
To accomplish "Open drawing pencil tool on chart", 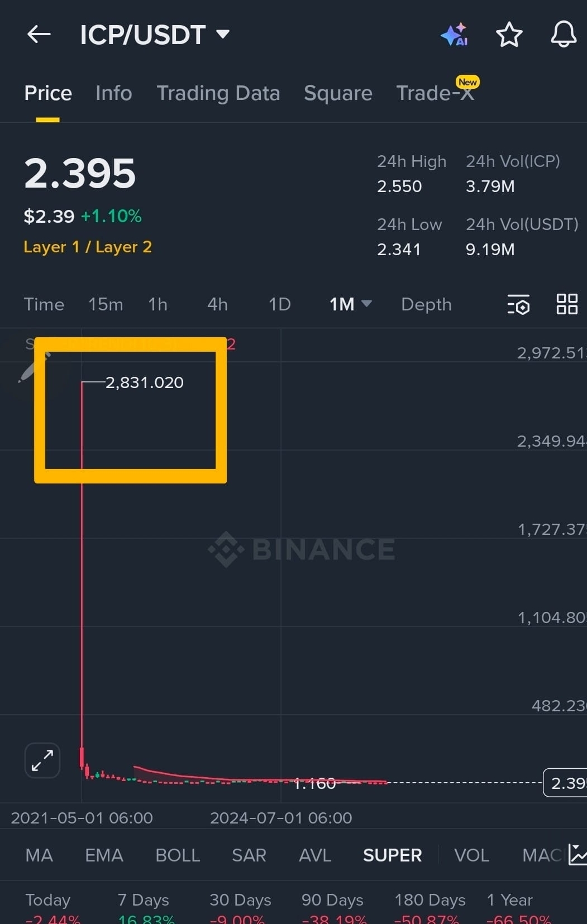I will click(29, 371).
